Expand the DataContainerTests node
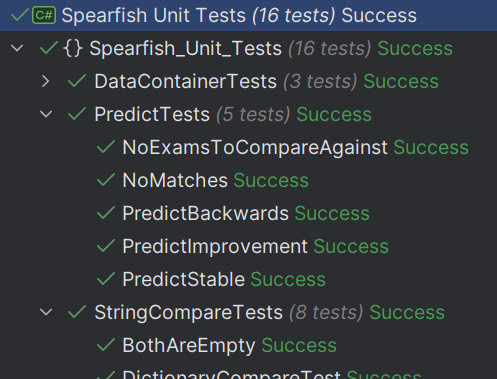The image size is (497, 379). [46, 81]
